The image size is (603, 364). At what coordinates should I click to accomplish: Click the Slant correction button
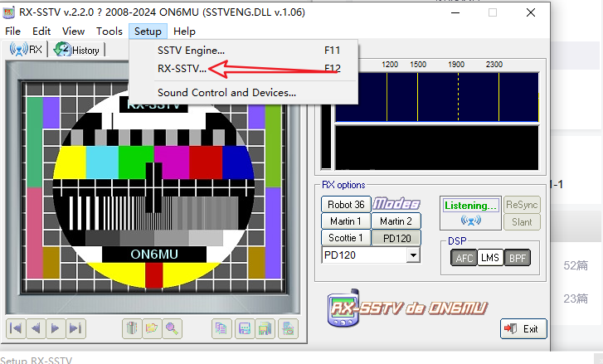(x=522, y=221)
